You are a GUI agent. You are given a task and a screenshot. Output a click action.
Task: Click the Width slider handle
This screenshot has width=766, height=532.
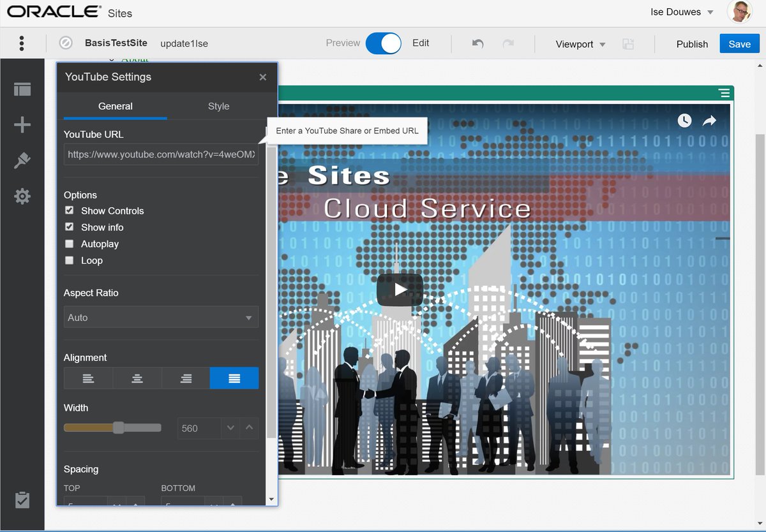(118, 427)
